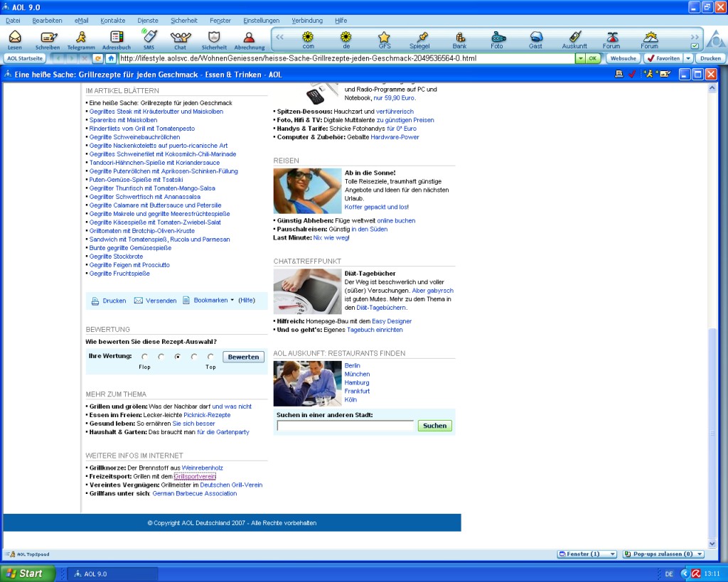Click the reload icon left of the home icon

tap(97, 58)
